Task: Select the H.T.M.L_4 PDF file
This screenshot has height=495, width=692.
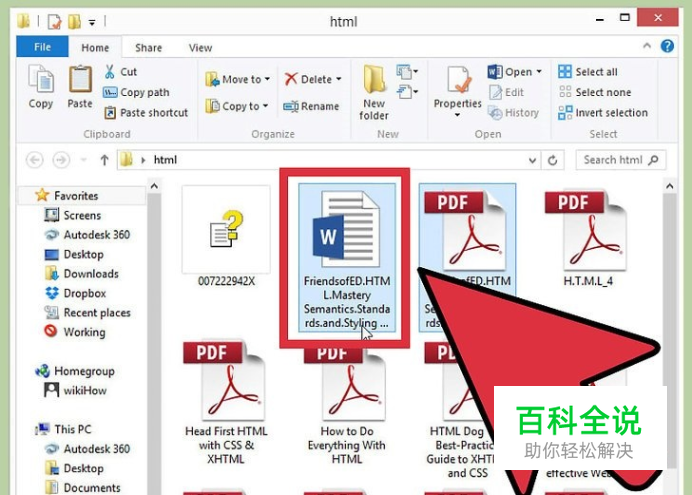Action: 588,237
